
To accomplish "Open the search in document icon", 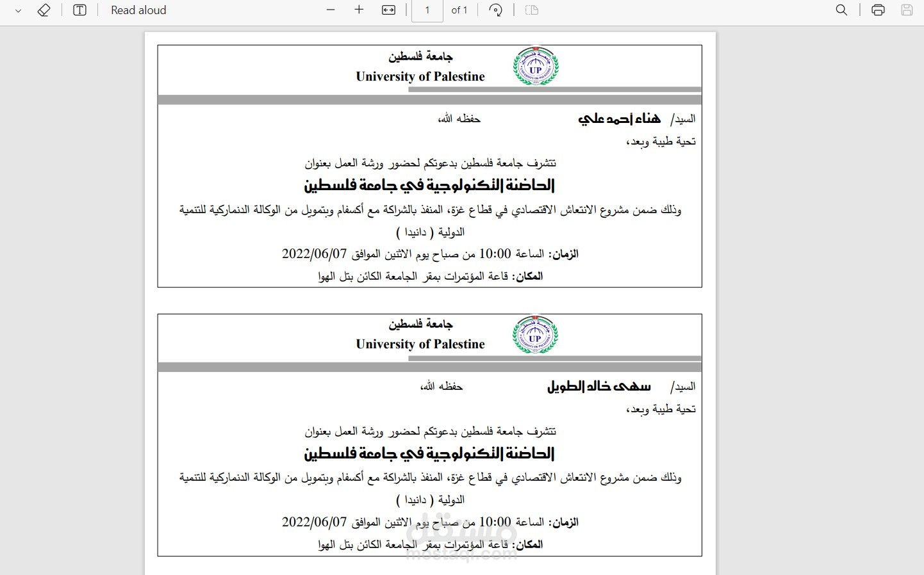I will pos(841,10).
